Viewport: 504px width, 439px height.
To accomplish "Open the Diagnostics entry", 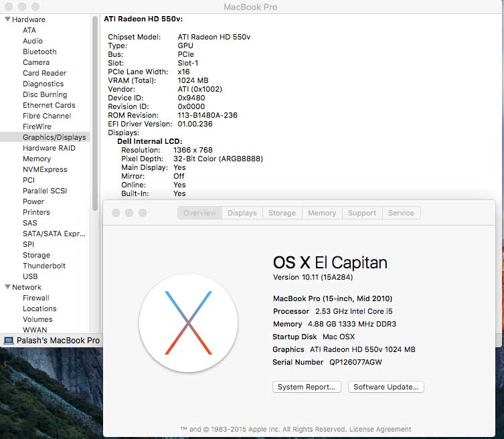I will click(43, 84).
